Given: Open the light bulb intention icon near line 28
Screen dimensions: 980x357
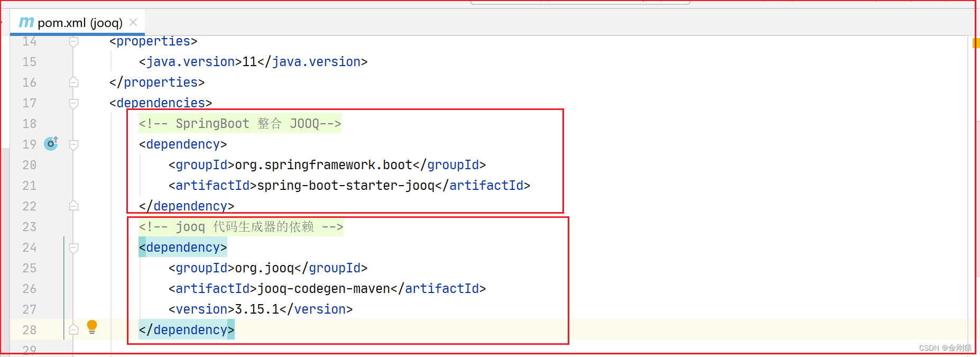Looking at the screenshot, I should [x=93, y=328].
